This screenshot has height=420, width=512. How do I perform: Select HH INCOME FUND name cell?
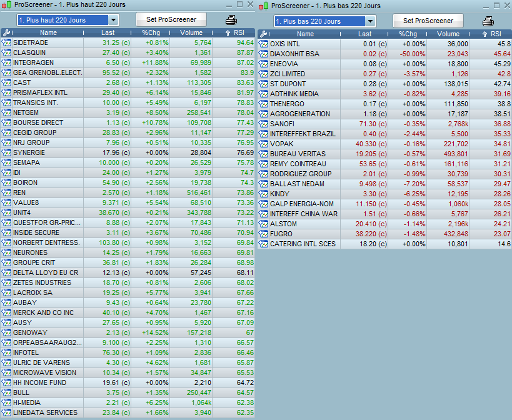tap(48, 382)
